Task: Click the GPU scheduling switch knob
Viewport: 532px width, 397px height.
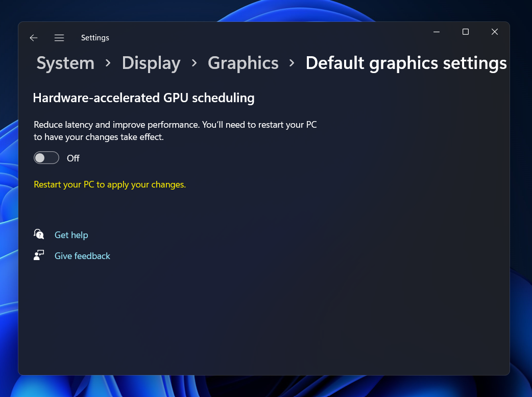Action: 41,157
